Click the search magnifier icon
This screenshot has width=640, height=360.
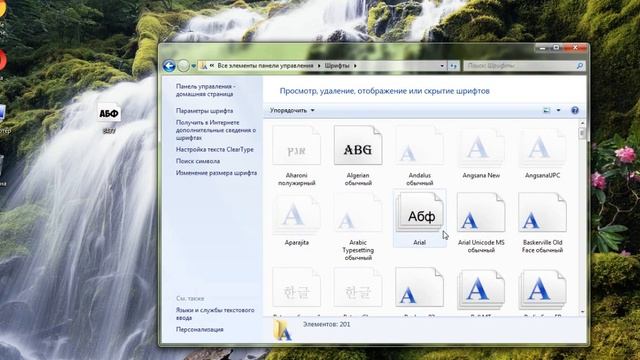coord(580,66)
